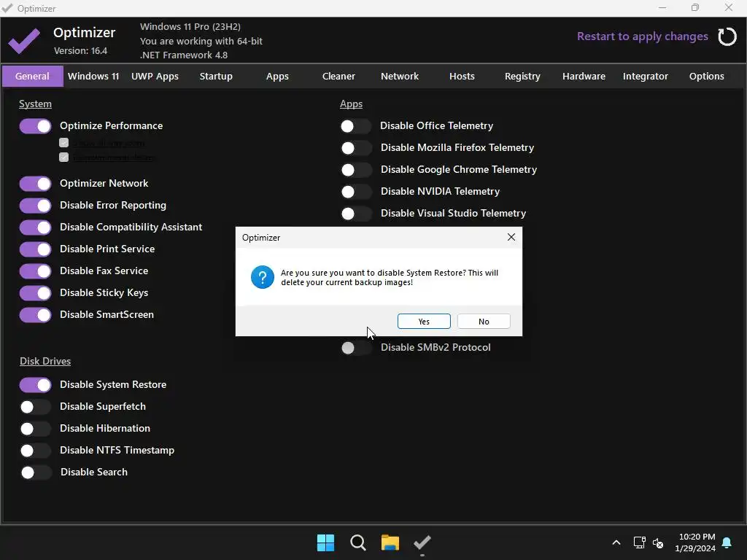Viewport: 747px width, 560px height.
Task: Enable Disable Superfetch switch
Action: tap(35, 407)
